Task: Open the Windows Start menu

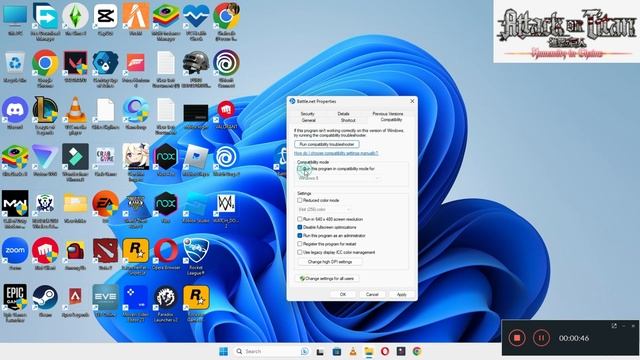Action: coord(223,351)
